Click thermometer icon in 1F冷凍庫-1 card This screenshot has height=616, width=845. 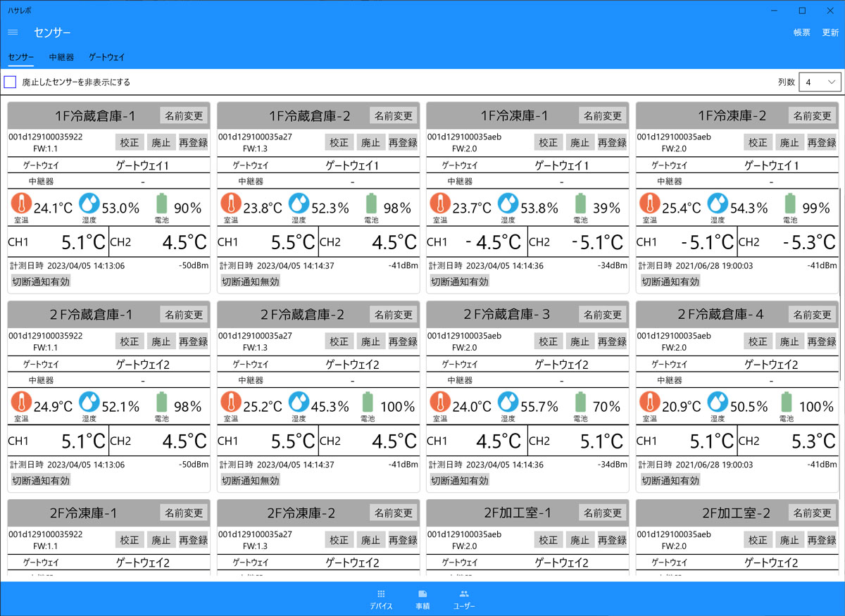pos(441,205)
